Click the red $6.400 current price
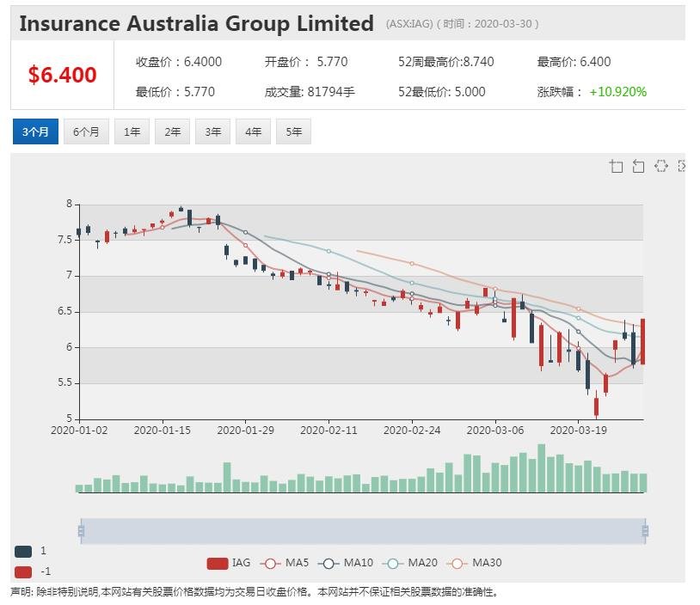 pos(62,75)
